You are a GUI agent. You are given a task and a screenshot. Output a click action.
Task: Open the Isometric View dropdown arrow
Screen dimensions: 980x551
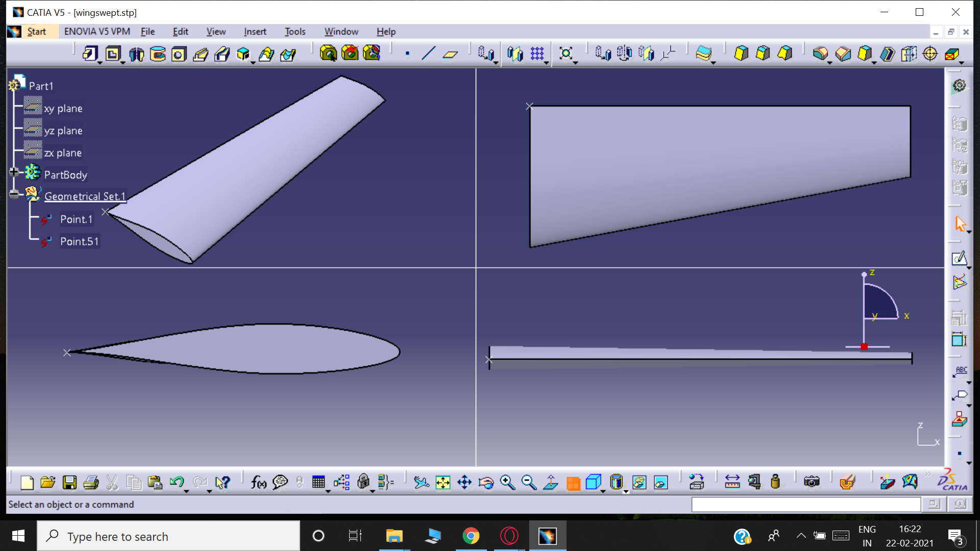(603, 491)
